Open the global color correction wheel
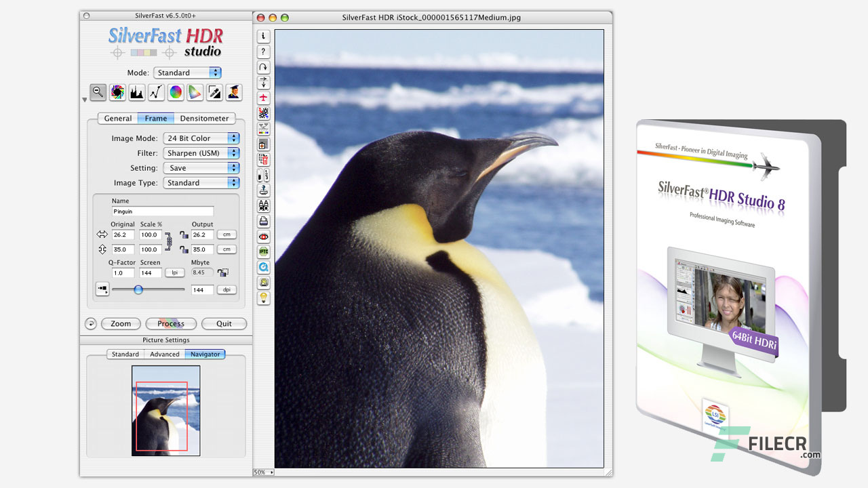The width and height of the screenshot is (868, 488). 176,92
